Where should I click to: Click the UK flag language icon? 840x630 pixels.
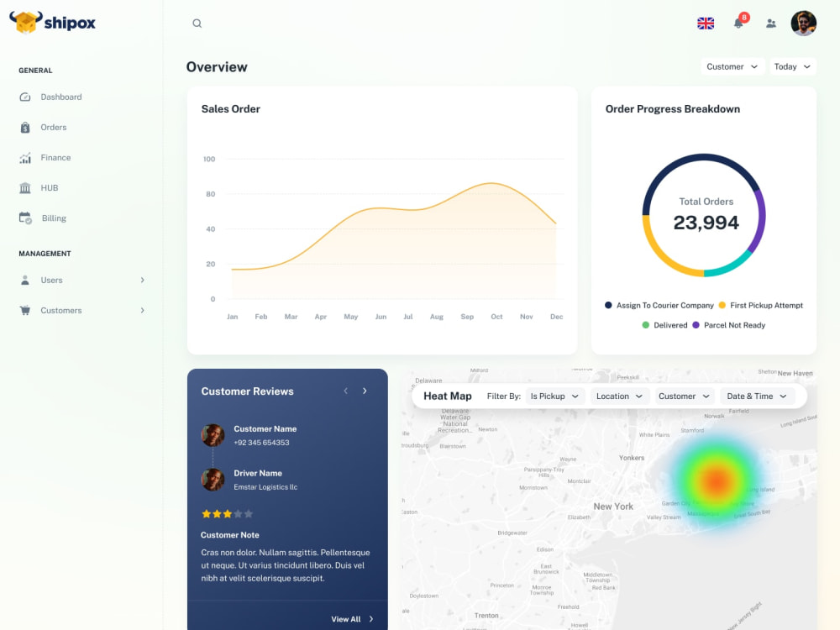pos(706,24)
